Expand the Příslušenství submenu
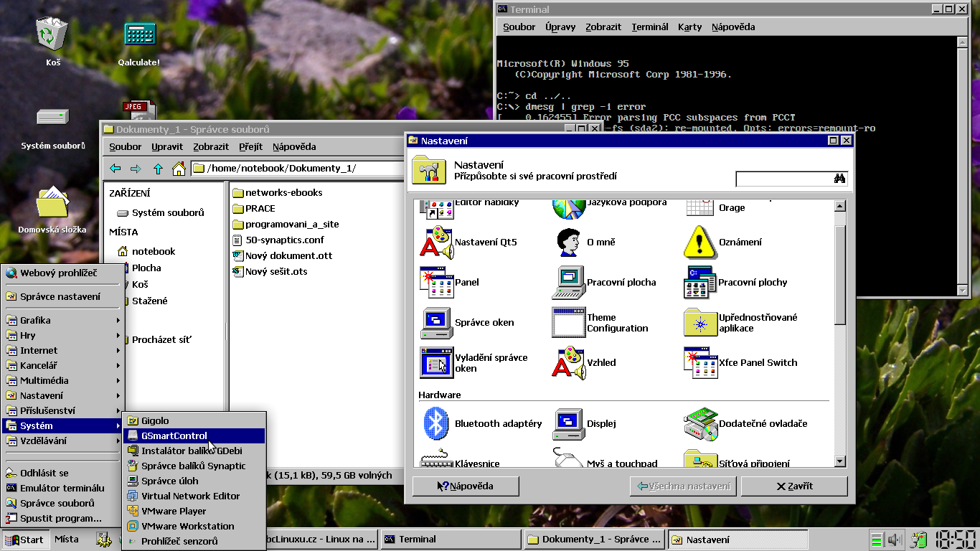This screenshot has width=980, height=551. click(62, 410)
